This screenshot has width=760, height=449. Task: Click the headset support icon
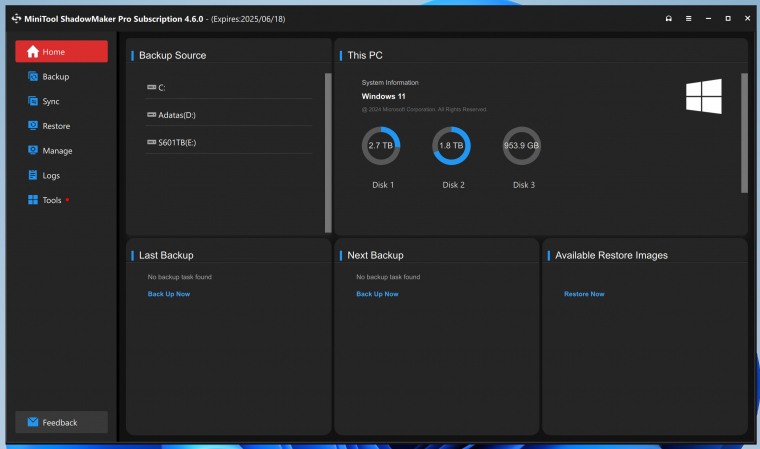pos(669,18)
